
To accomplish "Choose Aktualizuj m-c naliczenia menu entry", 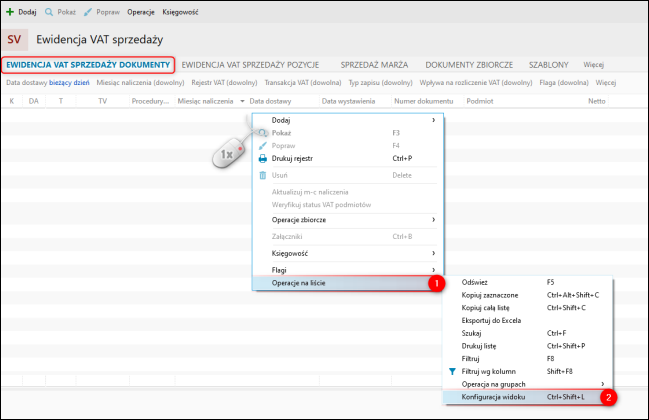I will [348, 192].
